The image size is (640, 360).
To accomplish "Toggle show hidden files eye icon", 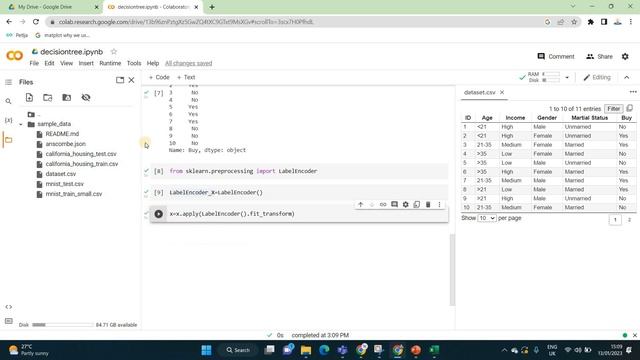I will pyautogui.click(x=86, y=98).
